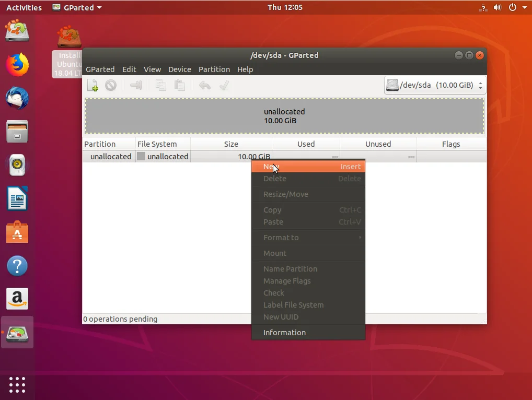The height and width of the screenshot is (400, 532).
Task: Click the Apply all operations checkmark
Action: 224,85
